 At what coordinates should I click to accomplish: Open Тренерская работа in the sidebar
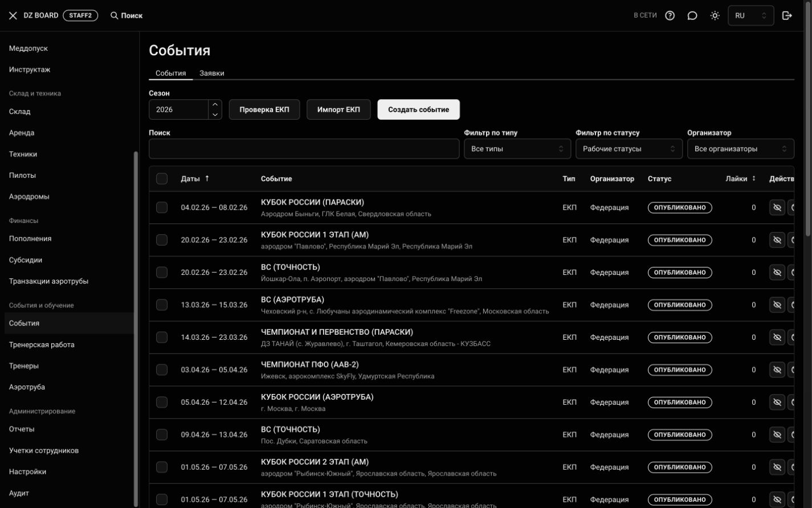42,344
